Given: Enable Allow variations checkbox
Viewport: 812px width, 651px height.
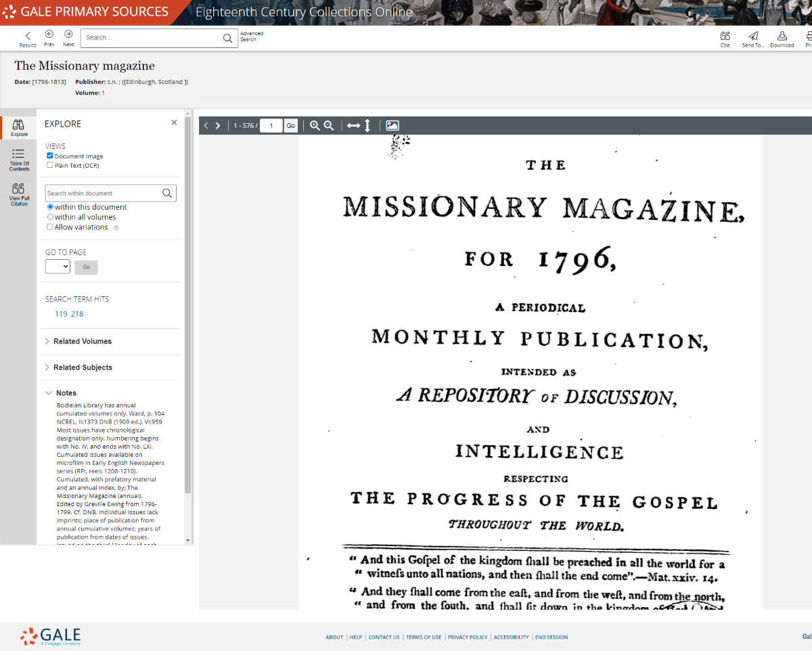Looking at the screenshot, I should coord(49,227).
